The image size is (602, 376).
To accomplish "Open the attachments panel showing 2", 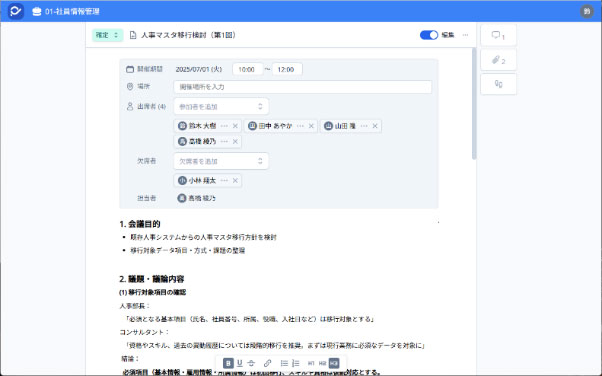I will tap(498, 60).
